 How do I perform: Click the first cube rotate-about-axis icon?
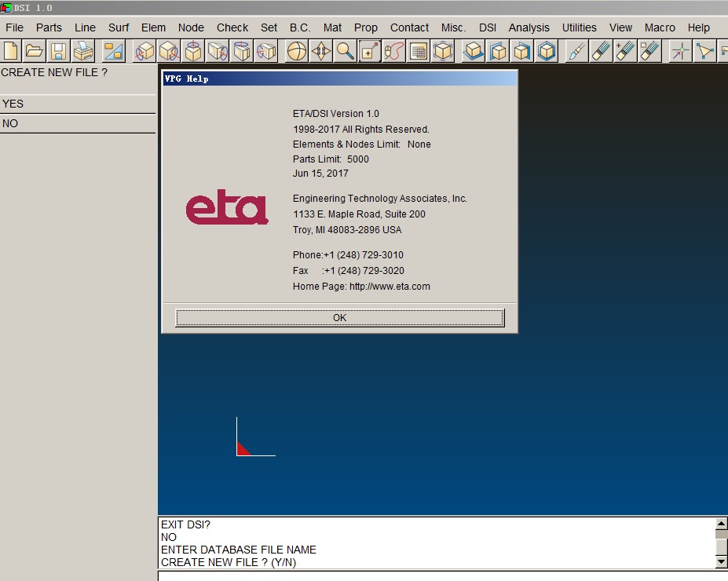[145, 51]
